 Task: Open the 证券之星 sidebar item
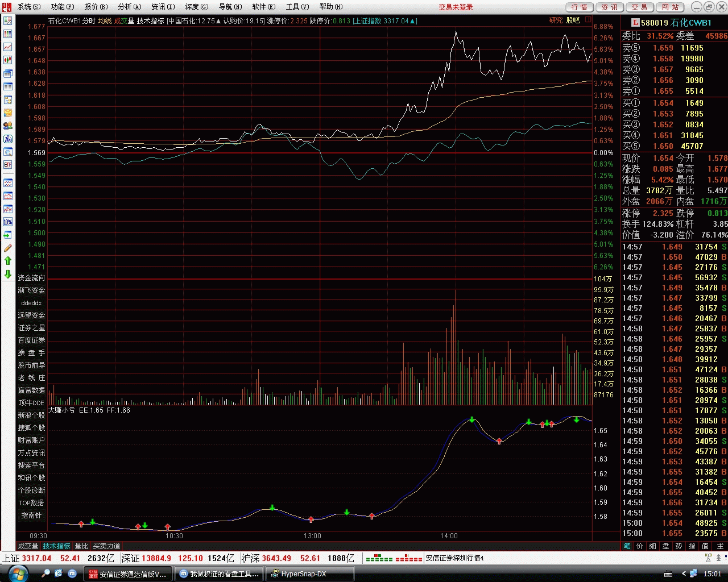point(31,328)
